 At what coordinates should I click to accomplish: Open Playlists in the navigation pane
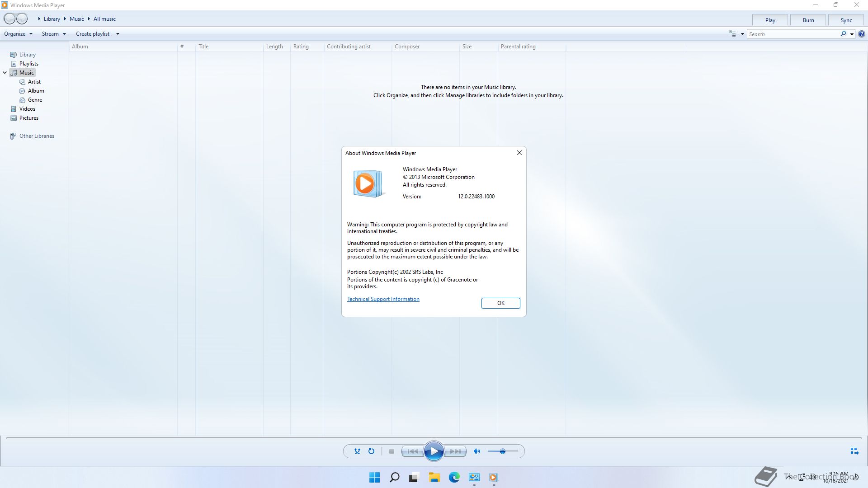pyautogui.click(x=28, y=64)
